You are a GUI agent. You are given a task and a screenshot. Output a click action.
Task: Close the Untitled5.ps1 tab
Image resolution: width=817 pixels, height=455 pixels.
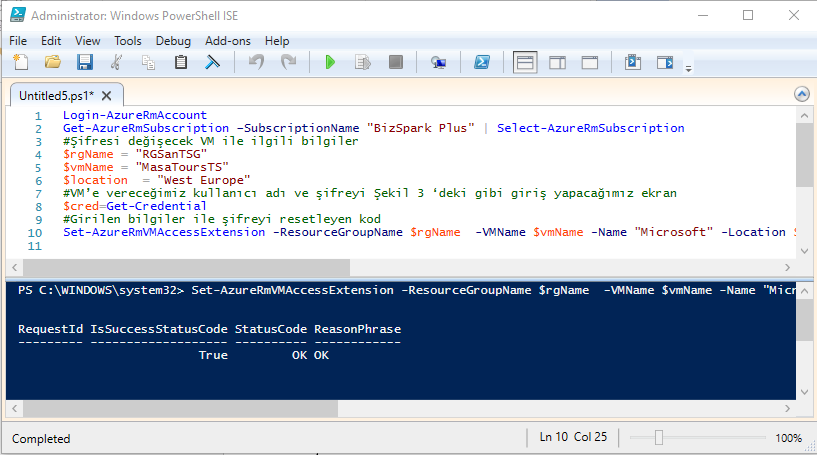click(x=106, y=96)
